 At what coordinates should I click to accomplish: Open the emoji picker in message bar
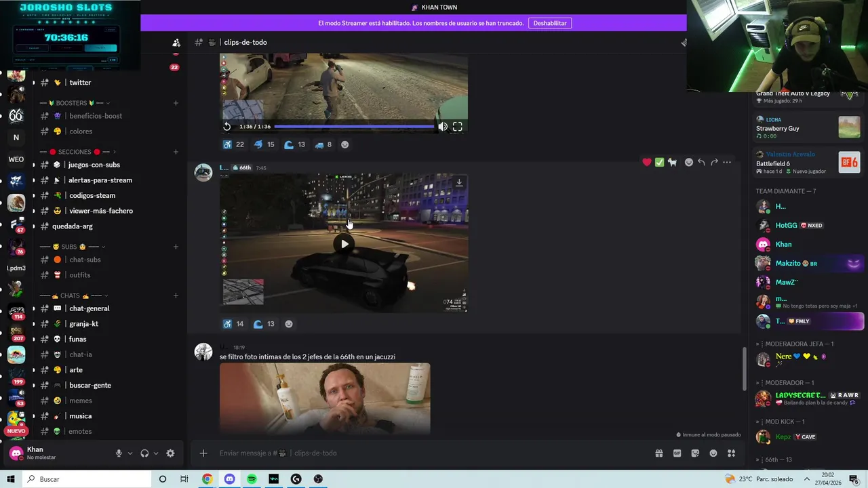click(x=713, y=453)
